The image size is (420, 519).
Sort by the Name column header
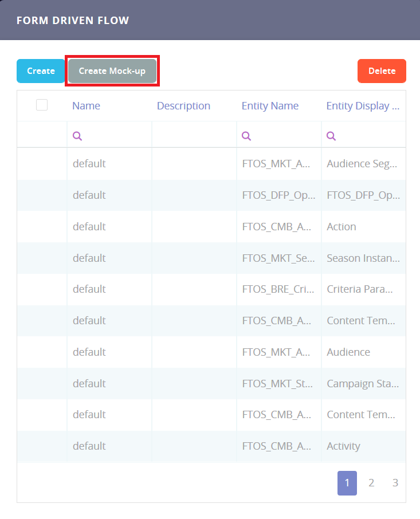click(x=86, y=106)
